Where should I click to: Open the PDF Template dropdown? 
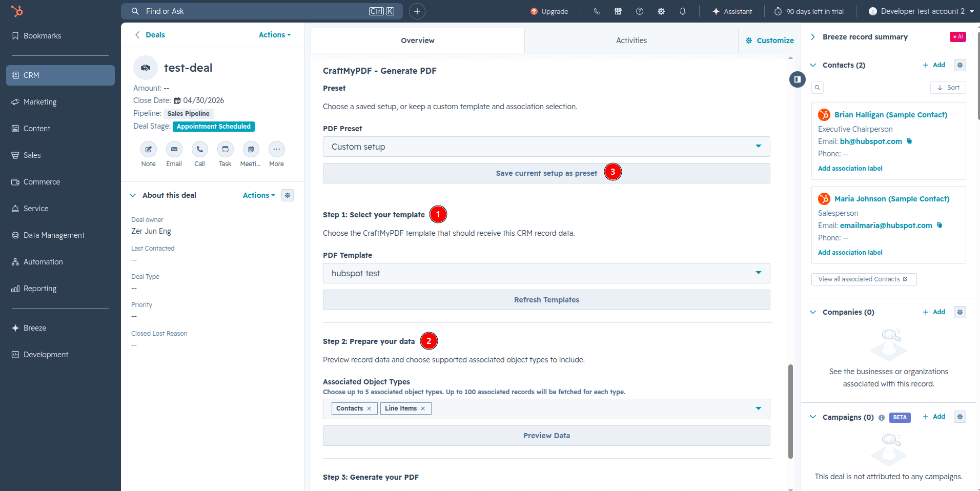click(546, 273)
